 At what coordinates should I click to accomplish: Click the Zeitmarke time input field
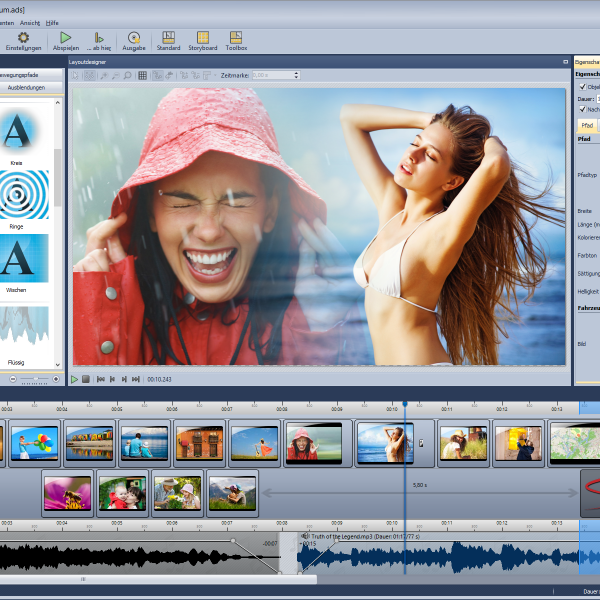coord(272,75)
